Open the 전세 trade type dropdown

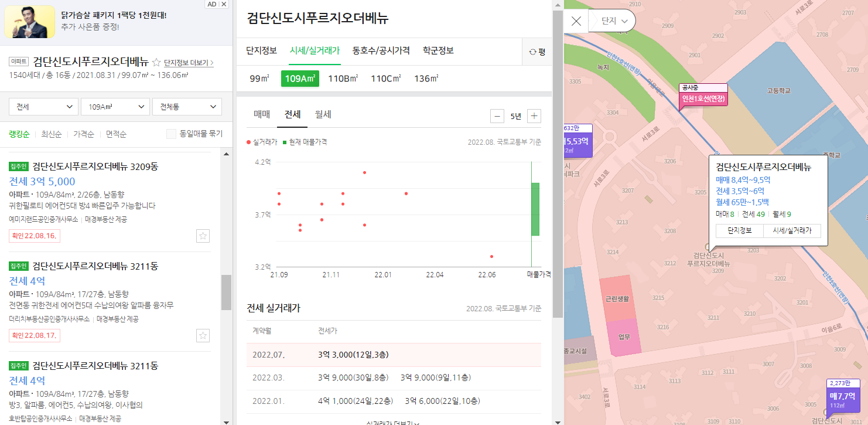(44, 107)
